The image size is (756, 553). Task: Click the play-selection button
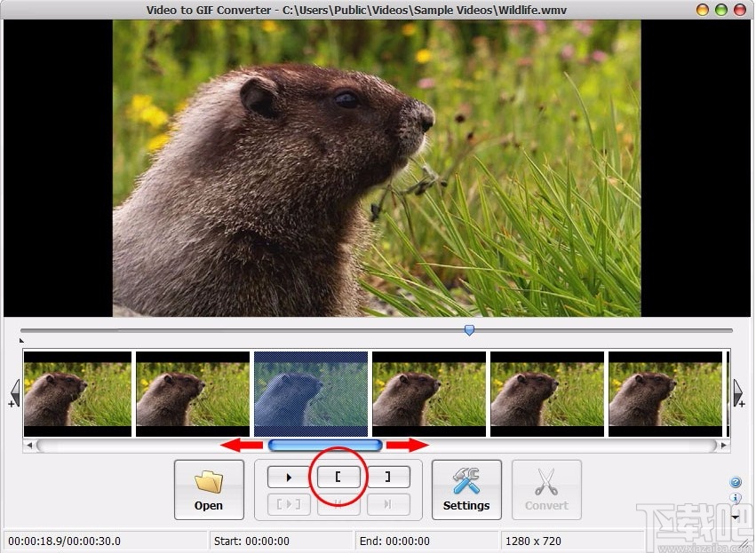[288, 503]
